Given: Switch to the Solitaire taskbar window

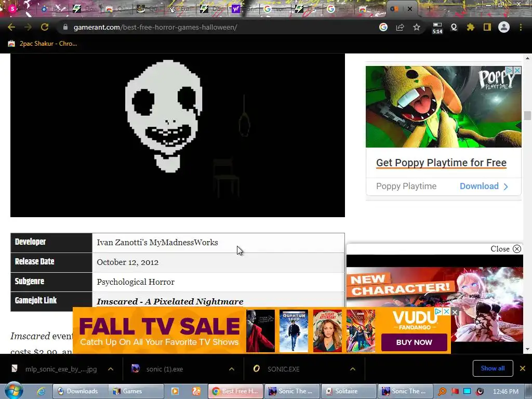Looking at the screenshot, I should coord(349,391).
